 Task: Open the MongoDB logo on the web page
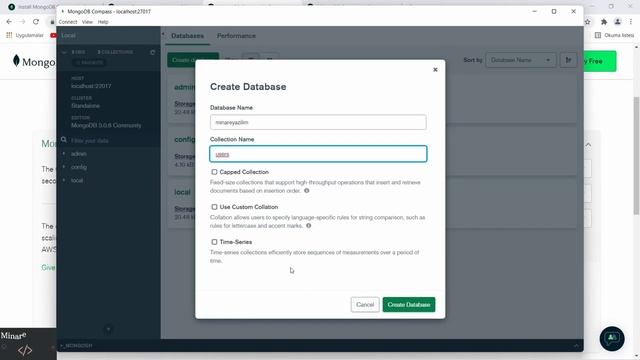[x=34, y=62]
